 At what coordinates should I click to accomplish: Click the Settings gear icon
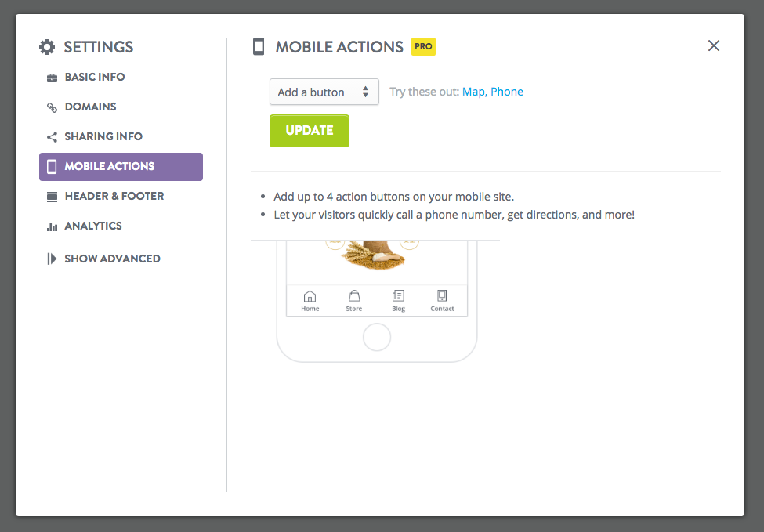[x=47, y=47]
